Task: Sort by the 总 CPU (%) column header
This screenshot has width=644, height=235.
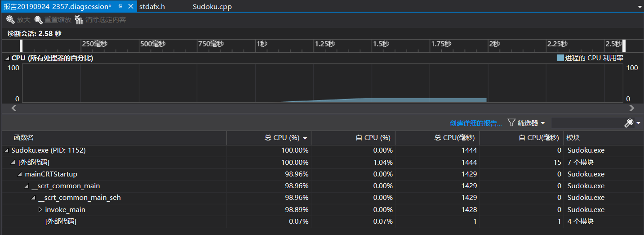Action: [x=269, y=138]
